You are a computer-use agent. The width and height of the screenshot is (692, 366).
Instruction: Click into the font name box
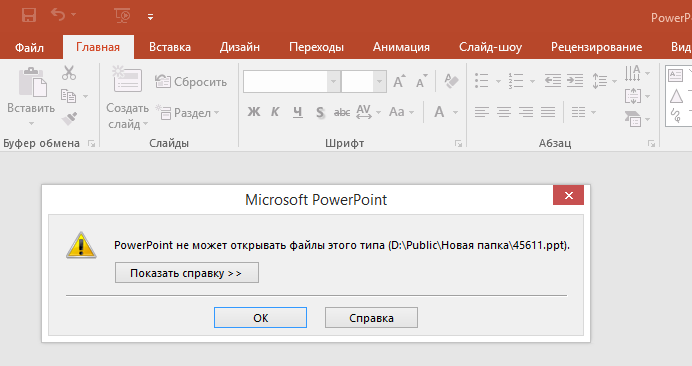click(x=285, y=82)
